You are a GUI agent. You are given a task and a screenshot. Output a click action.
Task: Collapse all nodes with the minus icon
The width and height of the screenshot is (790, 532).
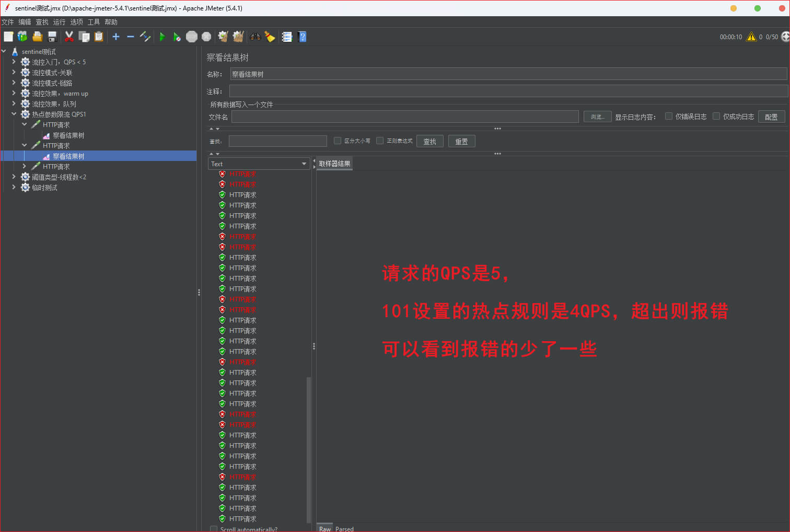[131, 37]
